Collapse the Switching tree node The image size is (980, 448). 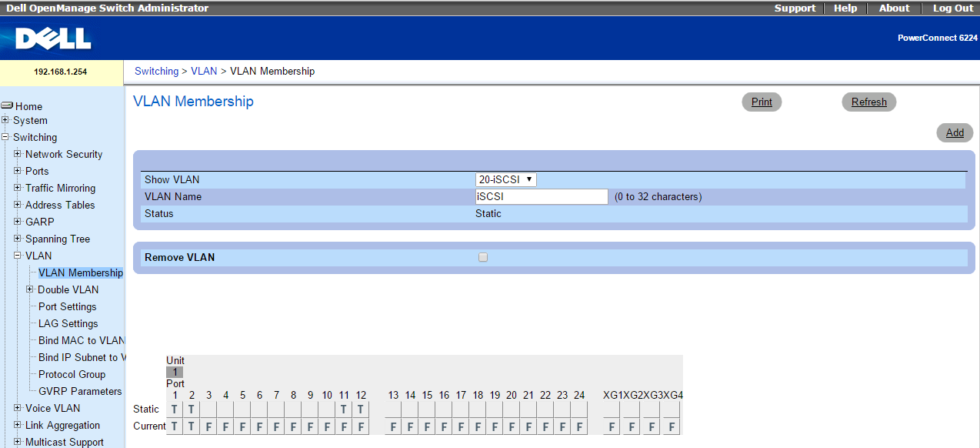[x=5, y=137]
